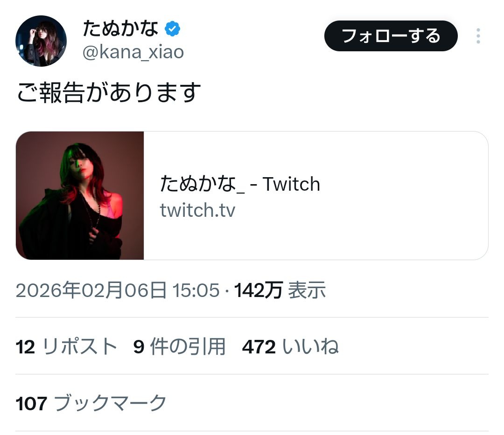Click the いいね label text
Image resolution: width=504 pixels, height=435 pixels.
click(x=310, y=347)
